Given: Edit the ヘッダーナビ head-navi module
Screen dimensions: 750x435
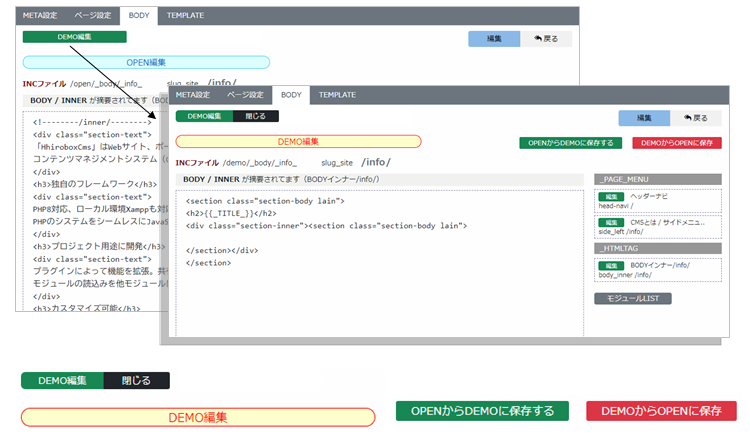Looking at the screenshot, I should click(612, 196).
